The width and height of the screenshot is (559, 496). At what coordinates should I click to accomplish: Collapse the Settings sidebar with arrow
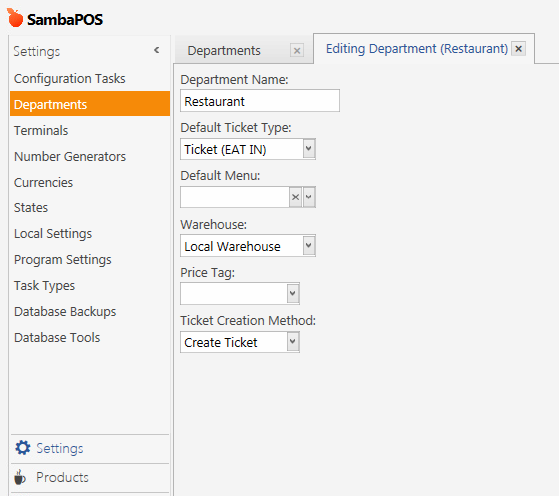[157, 50]
